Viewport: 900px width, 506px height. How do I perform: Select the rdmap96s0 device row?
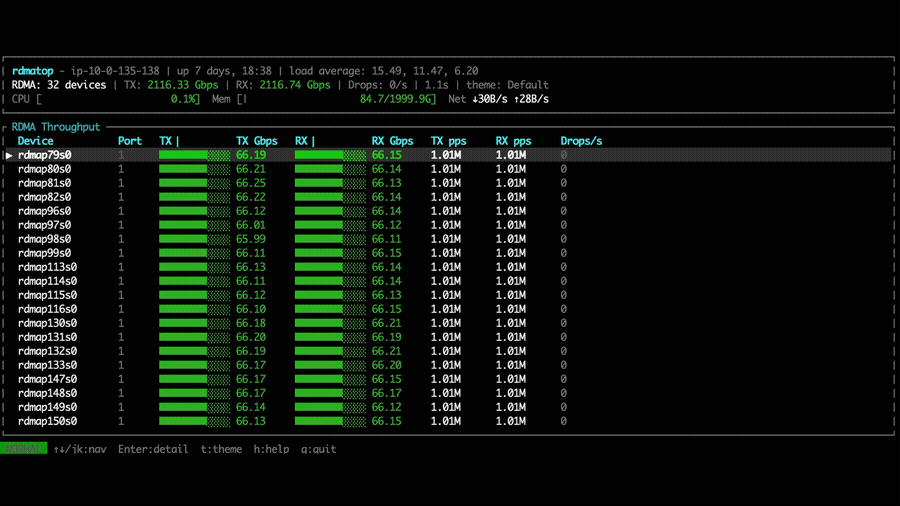[x=448, y=211]
